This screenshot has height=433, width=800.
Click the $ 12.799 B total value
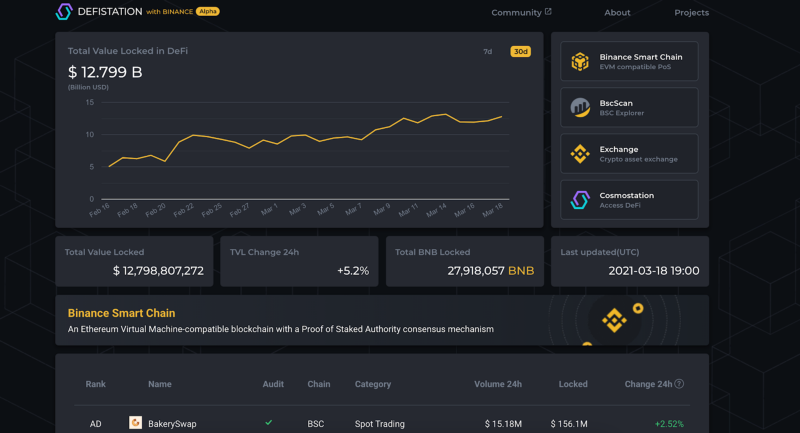(x=105, y=72)
